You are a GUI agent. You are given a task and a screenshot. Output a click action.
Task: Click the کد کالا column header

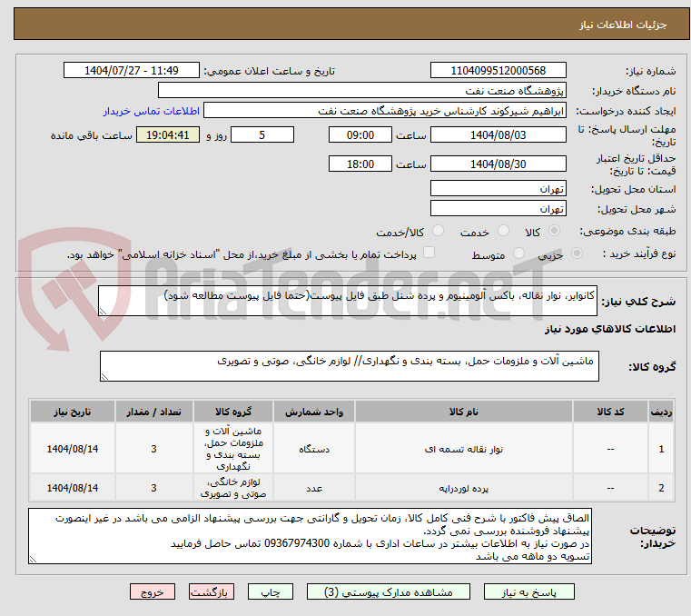610,412
